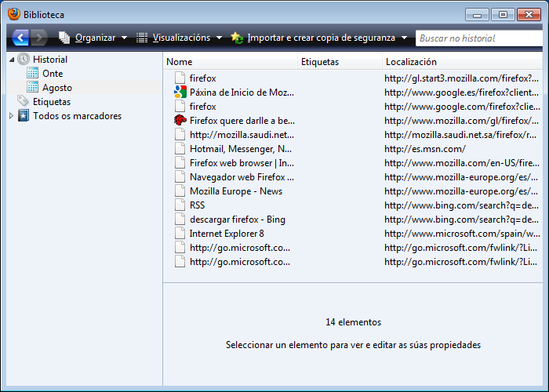549x392 pixels.
Task: Click the Organizar stacked-pages icon
Action: [x=64, y=38]
